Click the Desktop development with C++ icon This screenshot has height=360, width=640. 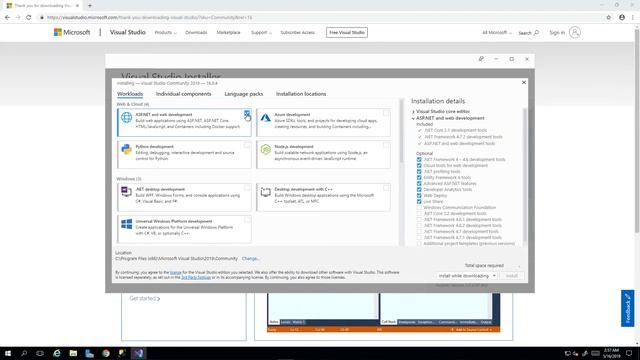[266, 192]
